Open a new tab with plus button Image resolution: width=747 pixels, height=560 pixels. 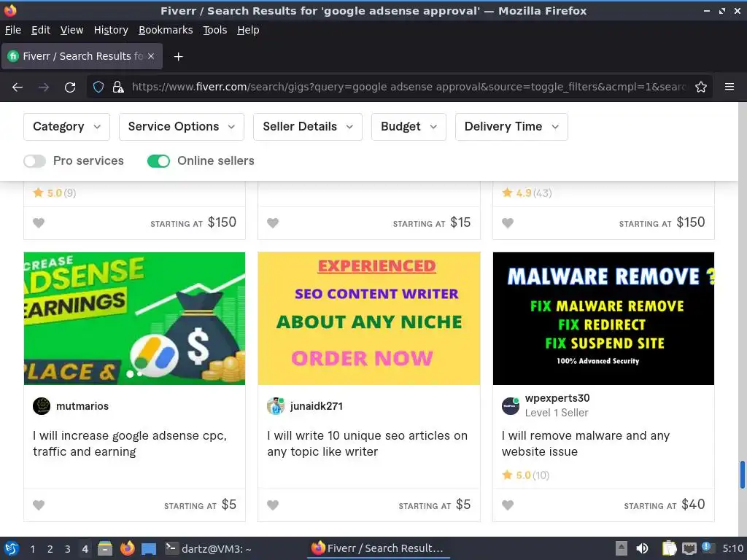coord(178,57)
